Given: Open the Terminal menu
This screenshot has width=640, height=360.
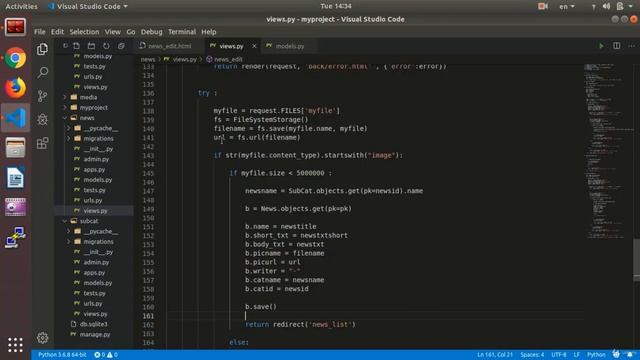Looking at the screenshot, I should (182, 32).
